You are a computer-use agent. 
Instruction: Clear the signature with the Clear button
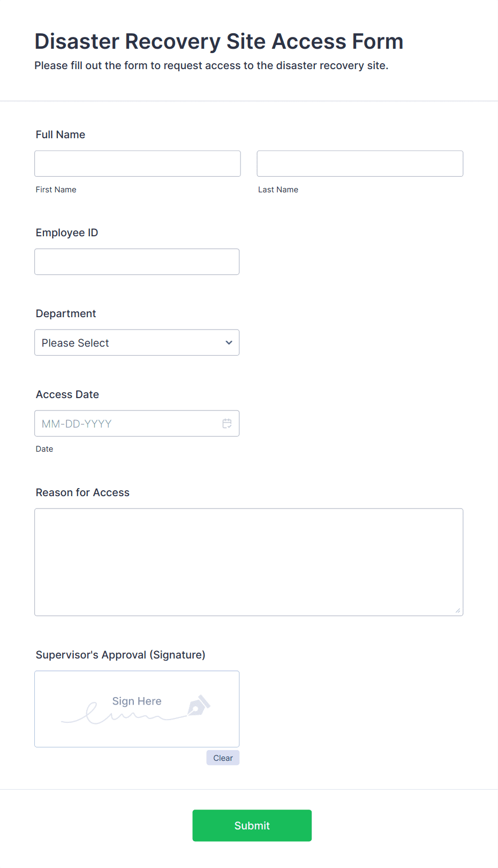tap(222, 758)
